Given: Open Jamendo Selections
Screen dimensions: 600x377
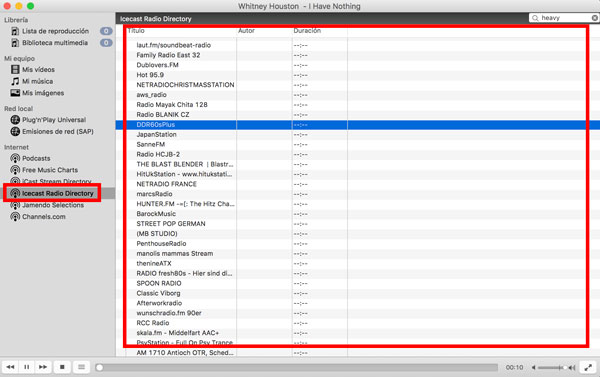Looking at the screenshot, I should (53, 205).
